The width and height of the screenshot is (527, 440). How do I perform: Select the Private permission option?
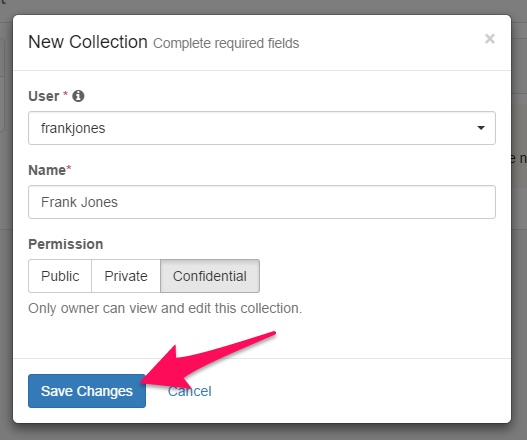coord(126,276)
